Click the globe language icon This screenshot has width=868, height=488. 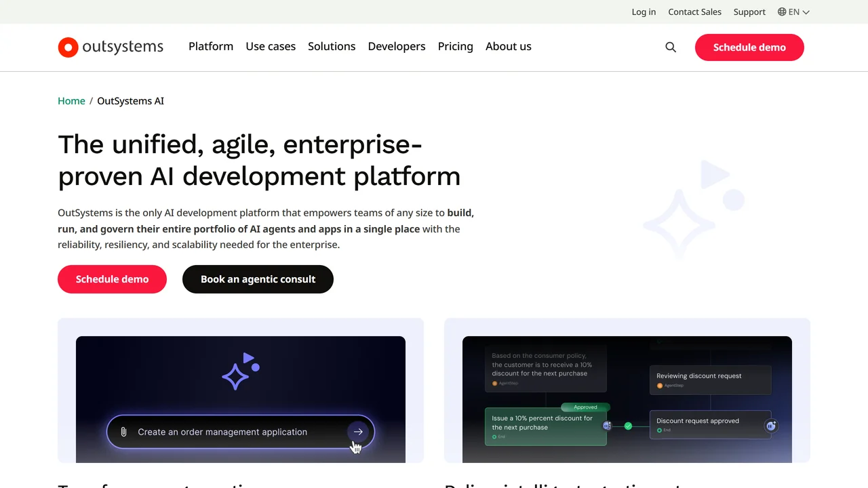(x=782, y=12)
